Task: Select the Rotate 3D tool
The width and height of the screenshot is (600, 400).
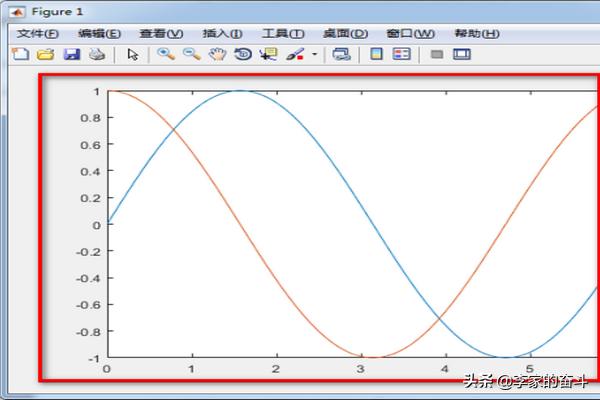Action: (243, 54)
